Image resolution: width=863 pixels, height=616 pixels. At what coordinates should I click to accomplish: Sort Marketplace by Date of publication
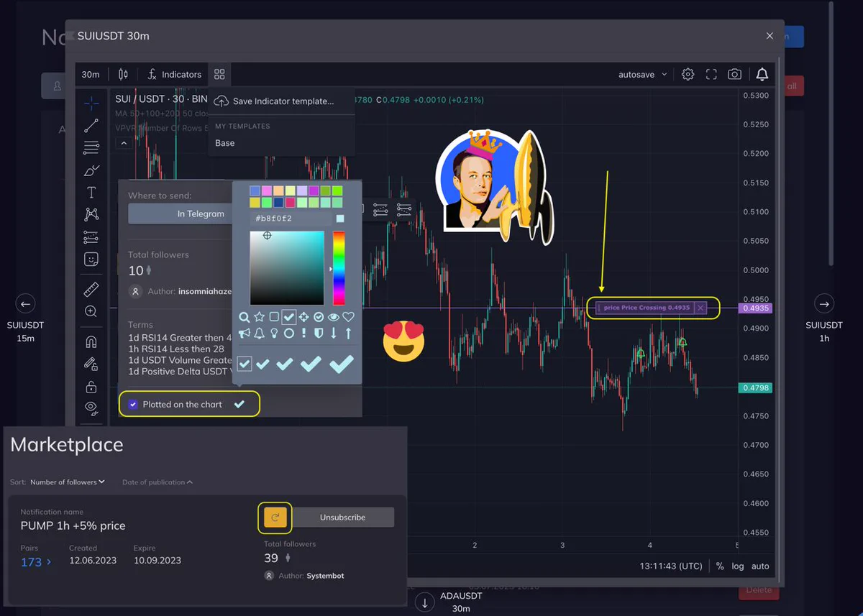pos(157,482)
